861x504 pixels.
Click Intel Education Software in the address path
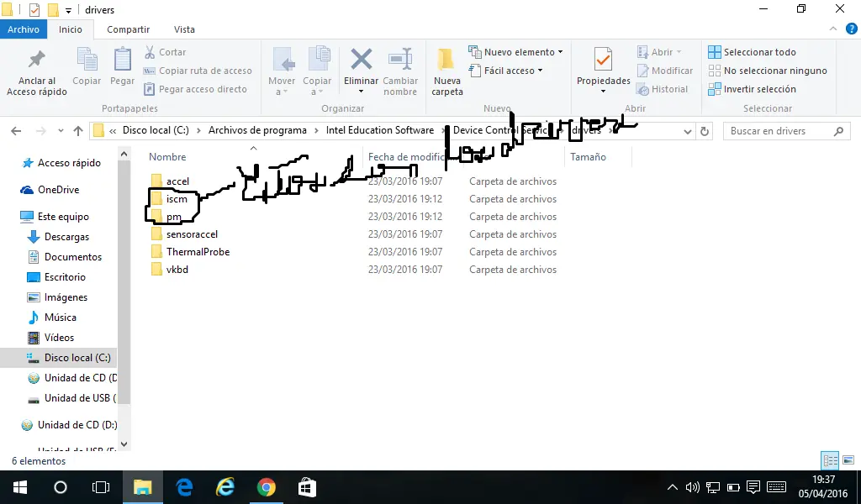pyautogui.click(x=380, y=130)
